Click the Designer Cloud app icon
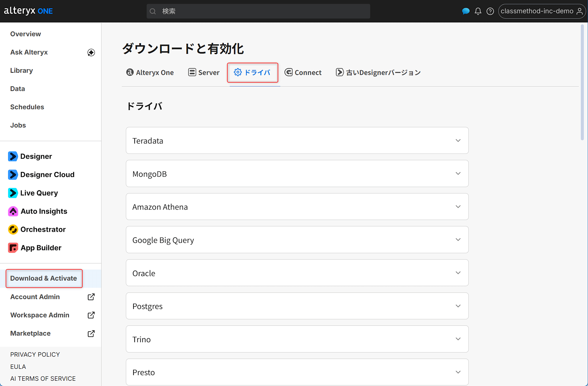 click(13, 175)
